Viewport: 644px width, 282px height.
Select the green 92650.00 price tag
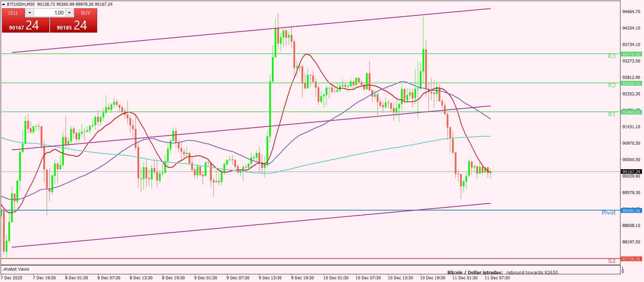[631, 83]
